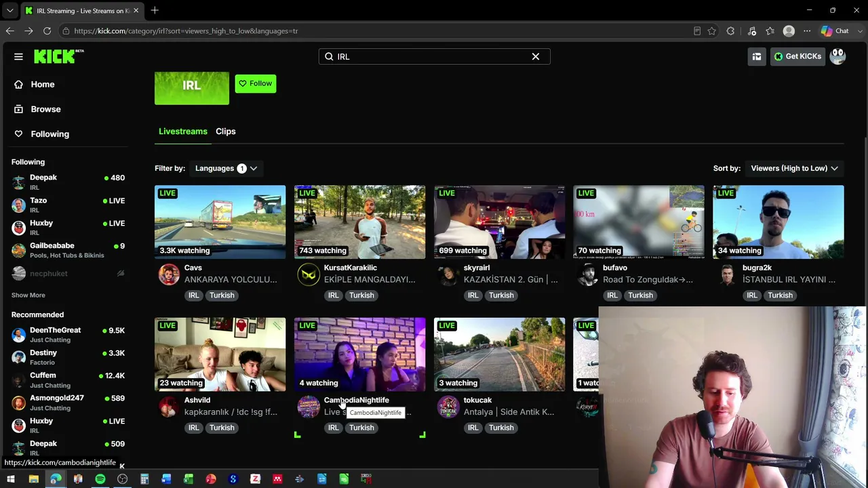Open tokucak stream thumbnail

[500, 354]
